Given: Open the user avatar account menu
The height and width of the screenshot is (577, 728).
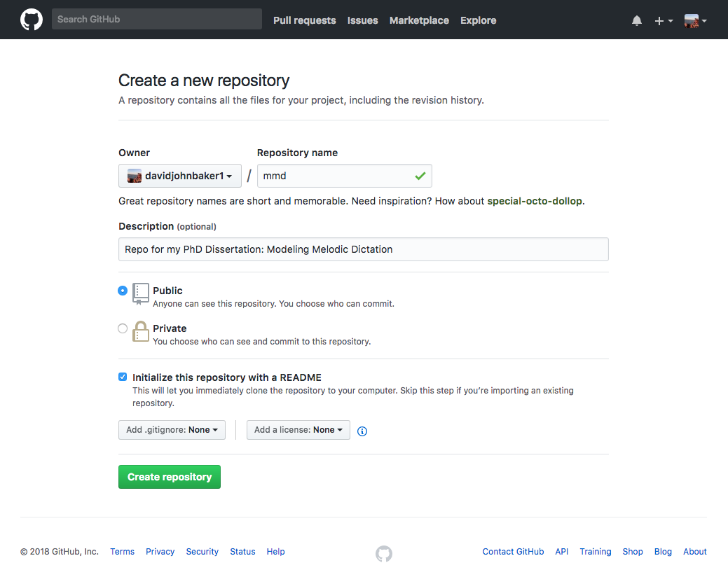Looking at the screenshot, I should click(x=695, y=20).
